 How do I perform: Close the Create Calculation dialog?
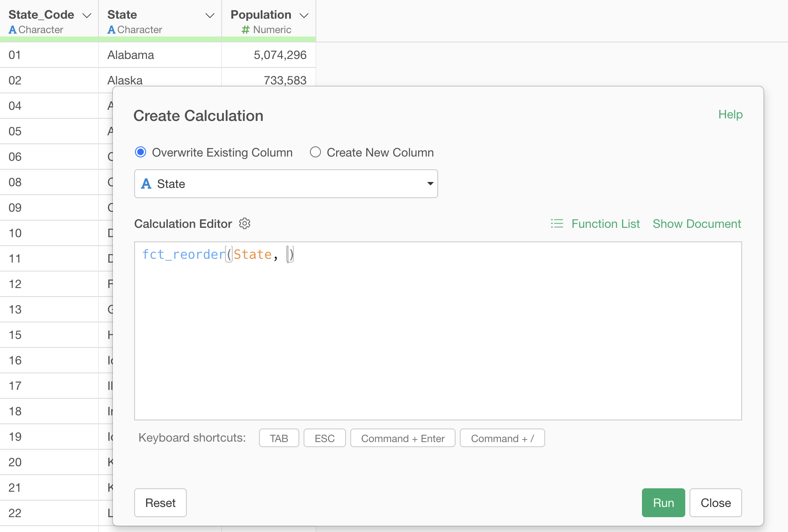[x=715, y=503]
